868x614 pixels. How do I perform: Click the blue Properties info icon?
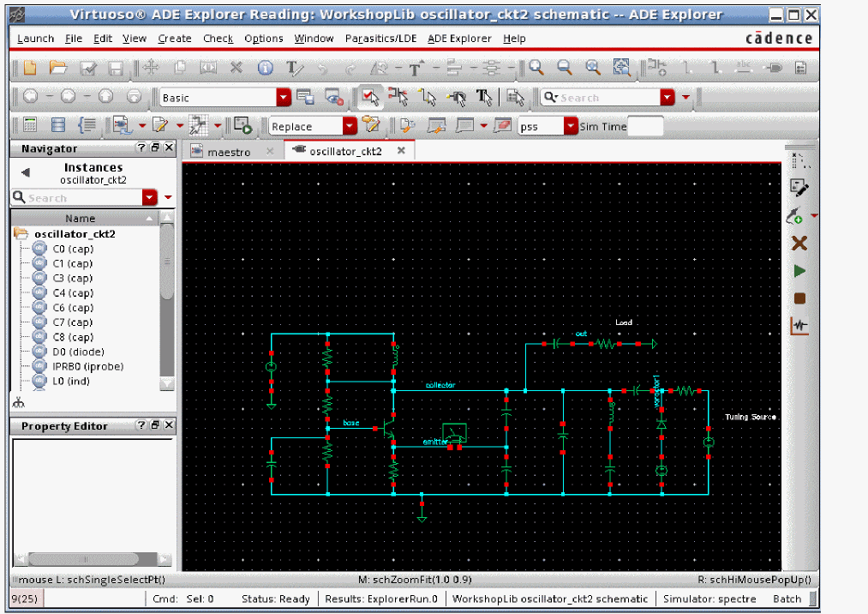tap(266, 68)
